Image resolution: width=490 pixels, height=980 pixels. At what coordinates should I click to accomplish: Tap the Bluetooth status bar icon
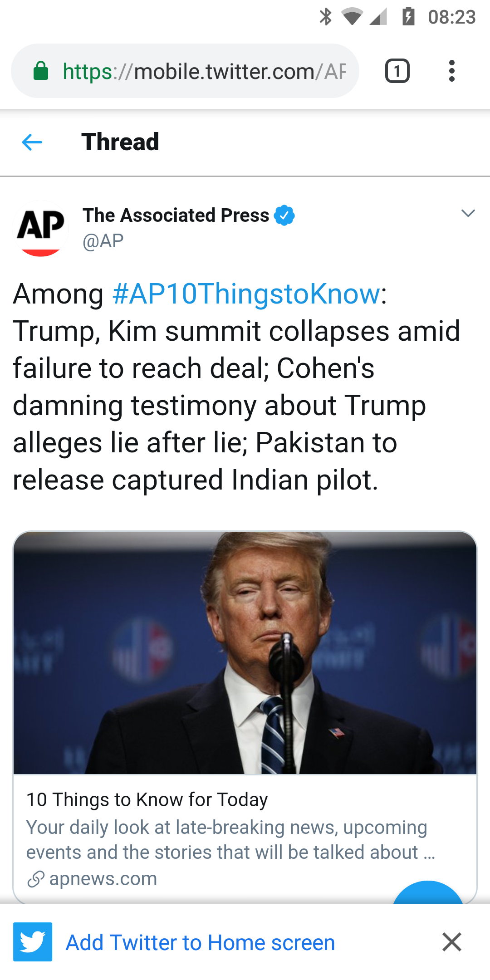tap(325, 17)
